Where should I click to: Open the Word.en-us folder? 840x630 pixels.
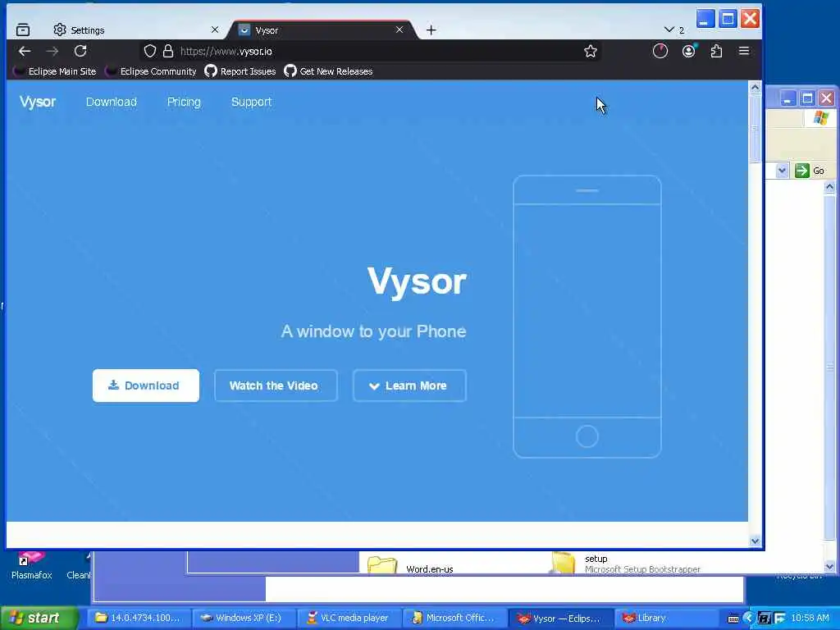click(410, 566)
